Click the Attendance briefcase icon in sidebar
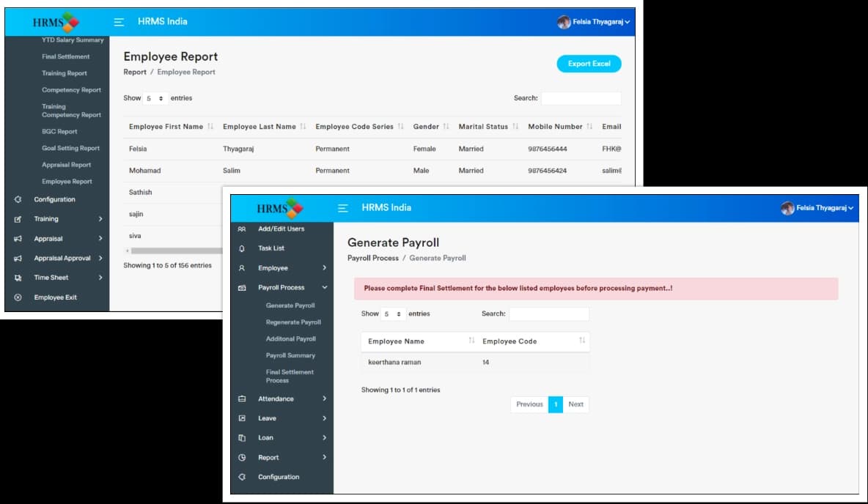 tap(242, 399)
